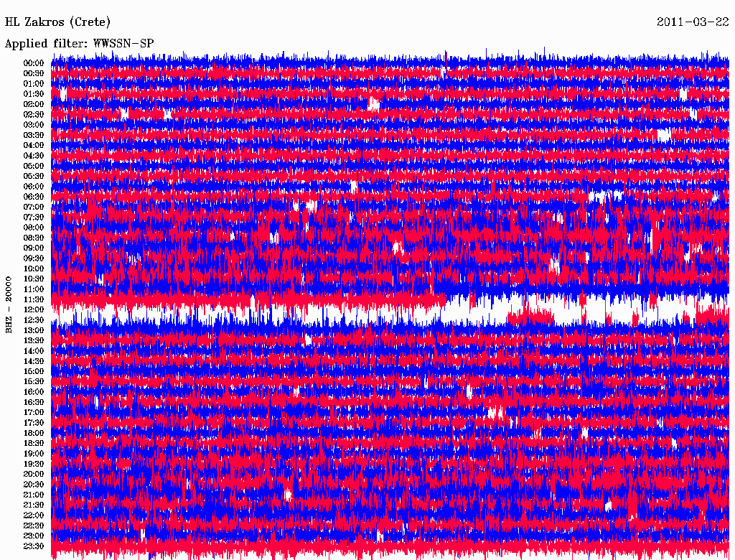Select the 23:30 time row label
Image resolution: width=735 pixels, height=560 pixels.
coord(34,546)
